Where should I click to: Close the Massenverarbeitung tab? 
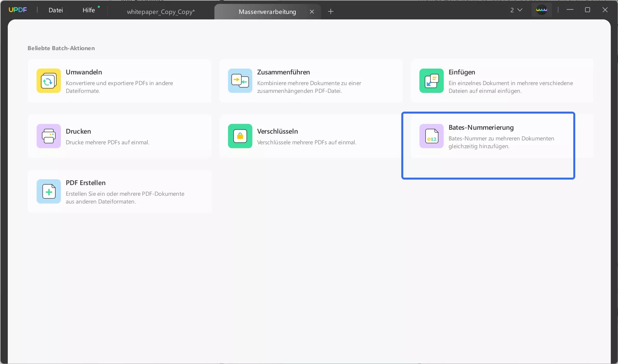coord(312,12)
